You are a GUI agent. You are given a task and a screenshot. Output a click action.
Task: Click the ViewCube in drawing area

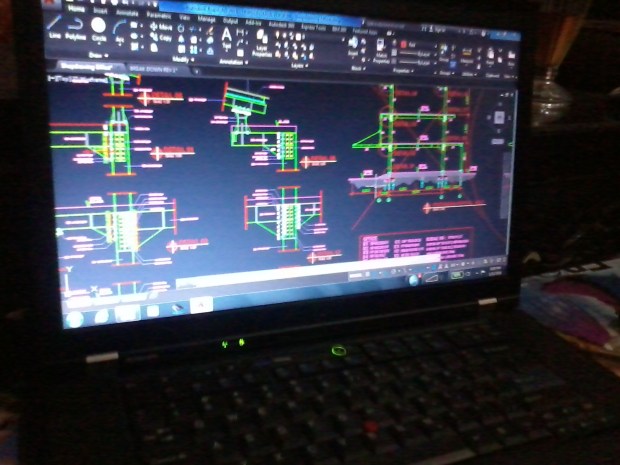[x=499, y=117]
